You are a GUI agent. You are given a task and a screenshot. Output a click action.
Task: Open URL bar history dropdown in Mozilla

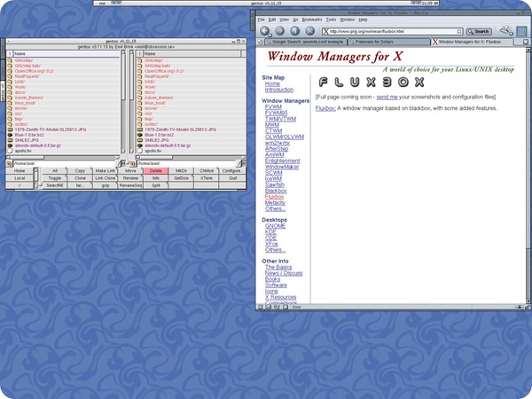tap(459, 32)
